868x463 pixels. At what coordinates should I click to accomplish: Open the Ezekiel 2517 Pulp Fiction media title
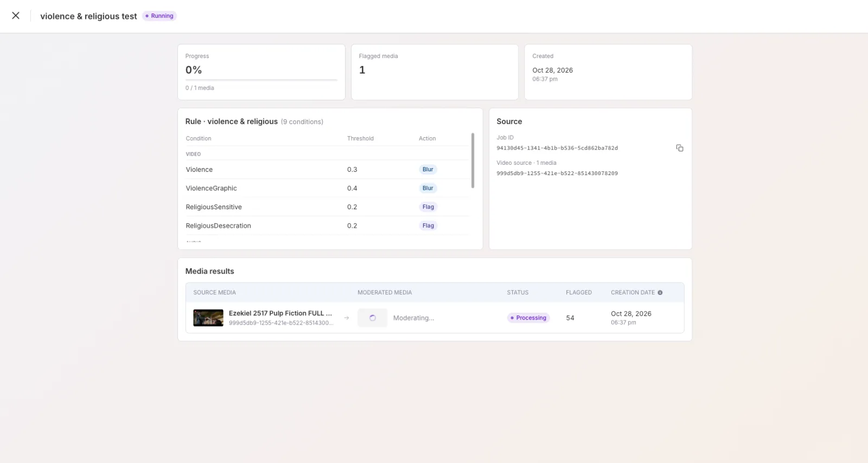(x=280, y=313)
